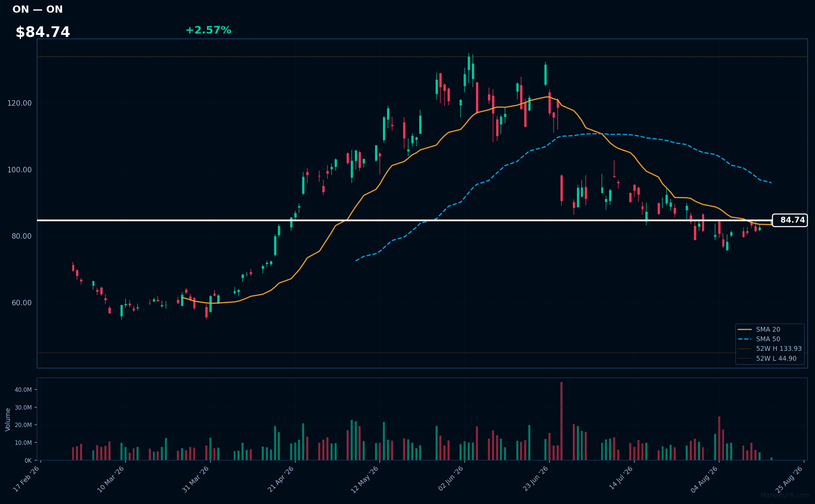Click the +2.57% change indicator

coord(208,30)
